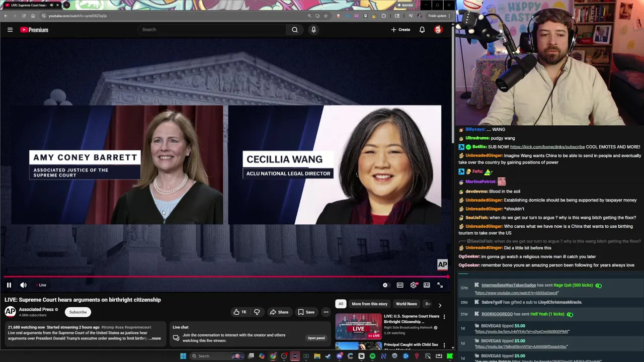644x362 pixels.
Task: Open Steam from the taskbar
Action: click(328, 356)
